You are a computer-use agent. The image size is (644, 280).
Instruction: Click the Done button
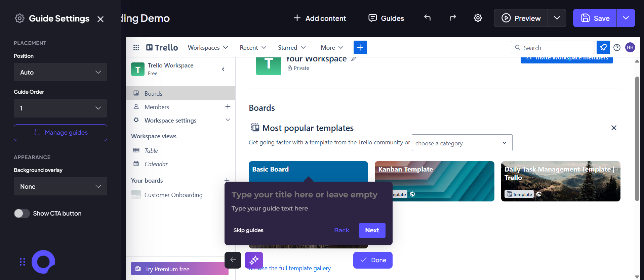(x=373, y=260)
